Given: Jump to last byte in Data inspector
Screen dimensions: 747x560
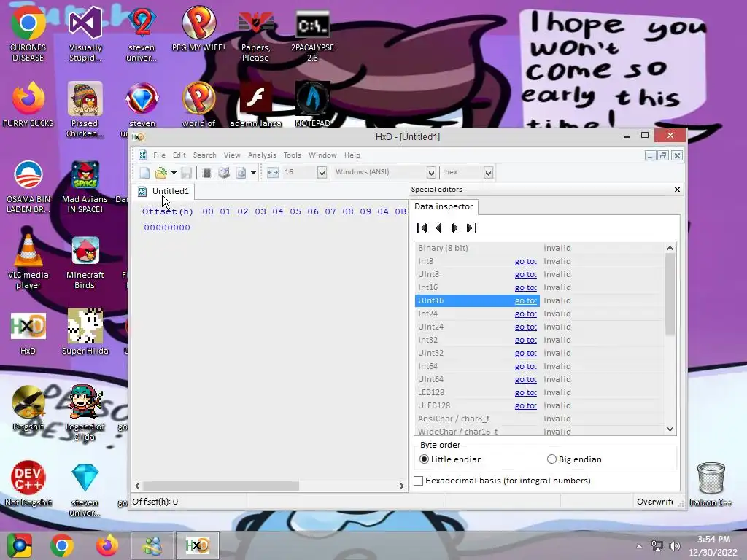Looking at the screenshot, I should pos(472,228).
